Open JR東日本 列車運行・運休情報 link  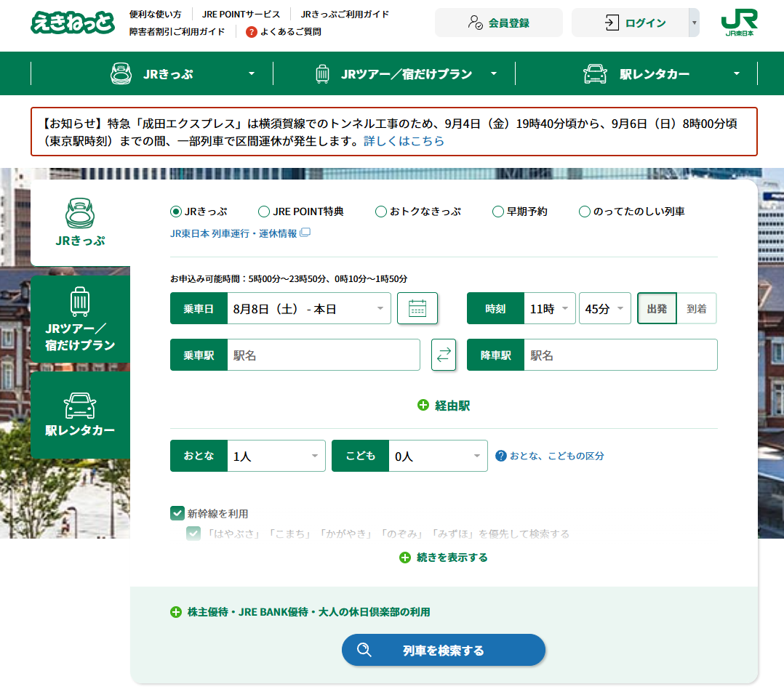[233, 233]
